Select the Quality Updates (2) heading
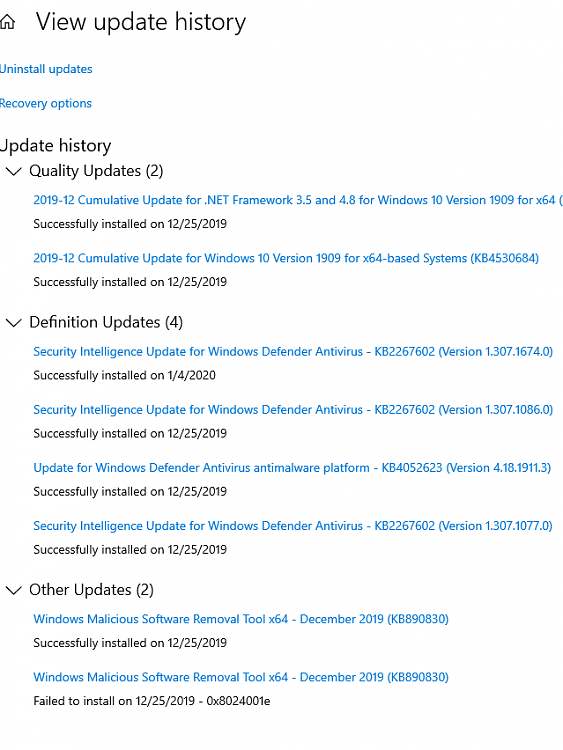This screenshot has height=750, width=563. pyautogui.click(x=96, y=171)
